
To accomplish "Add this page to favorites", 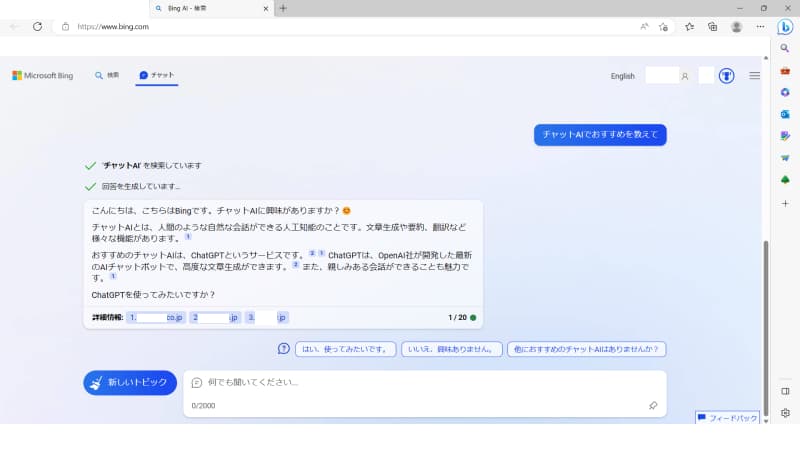I will point(663,27).
